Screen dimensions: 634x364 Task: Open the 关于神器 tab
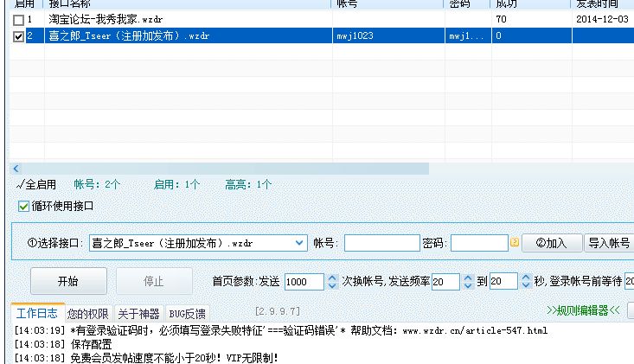tap(138, 313)
